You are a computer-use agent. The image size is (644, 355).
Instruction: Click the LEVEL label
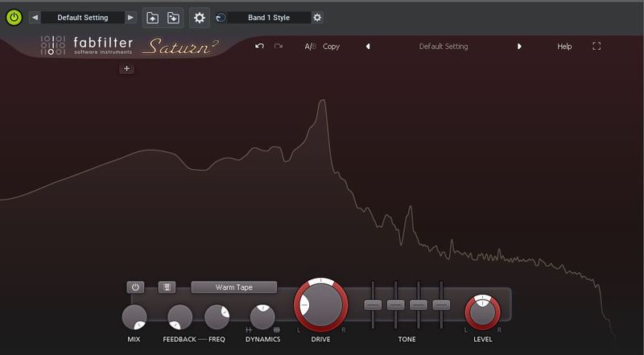coord(482,340)
